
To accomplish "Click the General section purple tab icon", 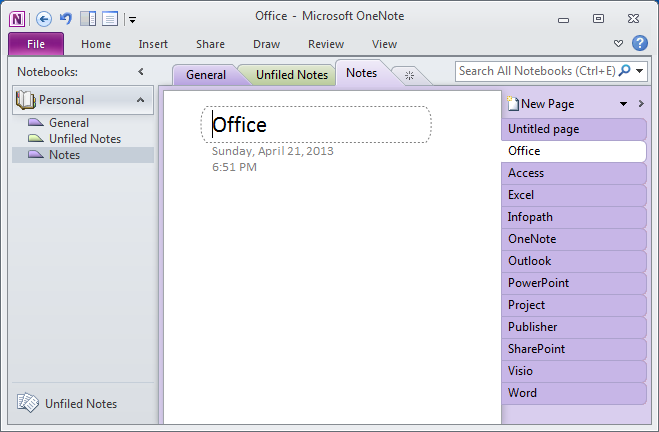I will pos(36,122).
